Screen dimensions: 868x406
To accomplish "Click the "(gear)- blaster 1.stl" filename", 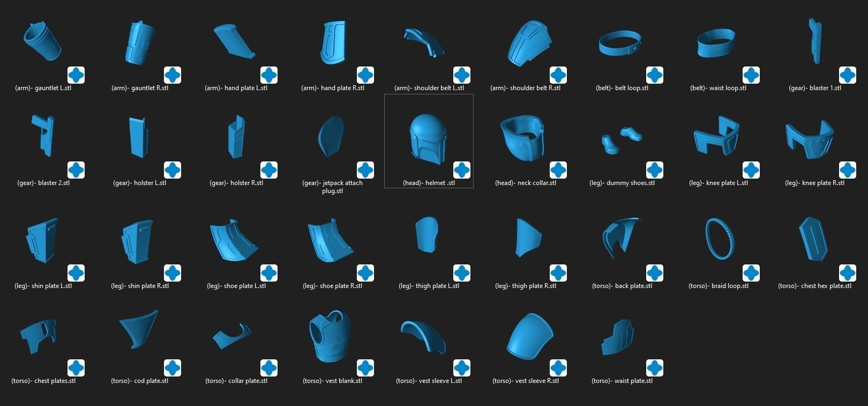I will point(815,88).
